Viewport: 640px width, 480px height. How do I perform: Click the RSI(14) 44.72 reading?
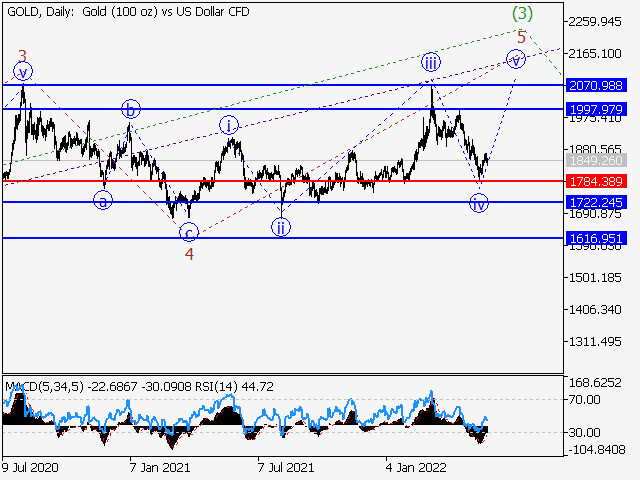[x=234, y=387]
